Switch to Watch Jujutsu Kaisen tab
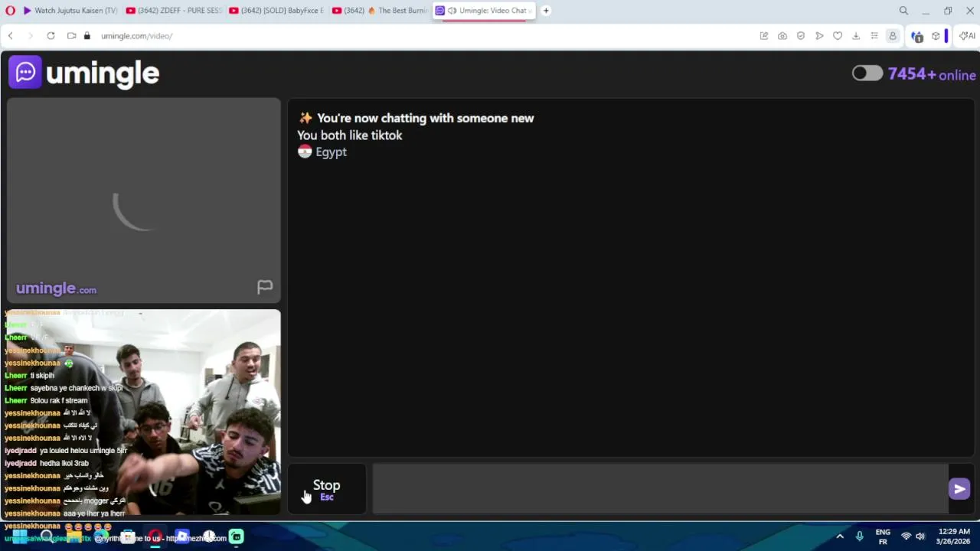This screenshot has height=551, width=980. (69, 11)
